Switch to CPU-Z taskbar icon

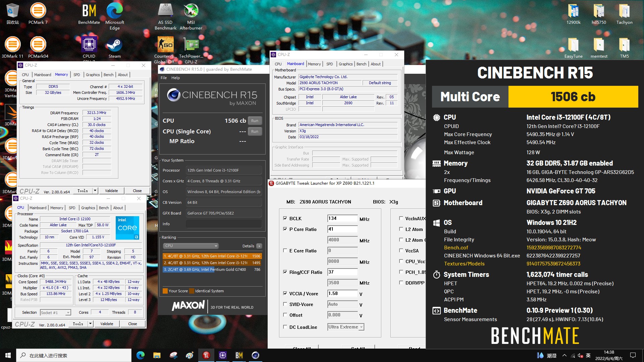pos(223,355)
